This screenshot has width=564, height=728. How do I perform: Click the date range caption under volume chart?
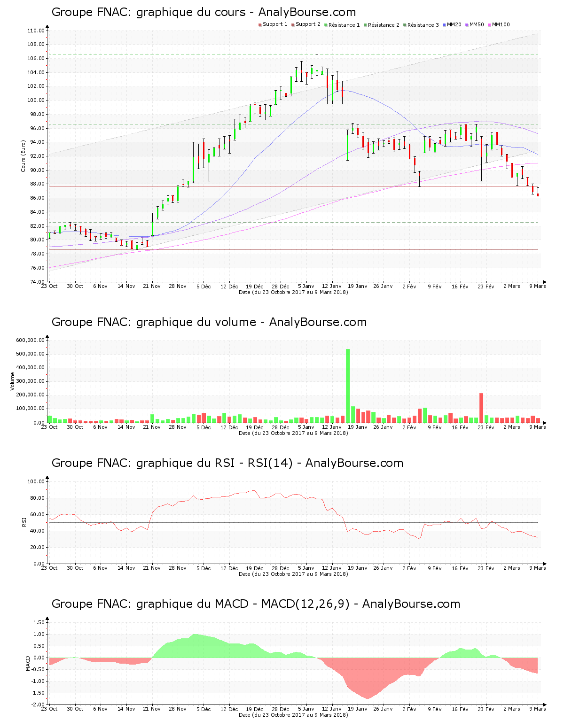293,433
